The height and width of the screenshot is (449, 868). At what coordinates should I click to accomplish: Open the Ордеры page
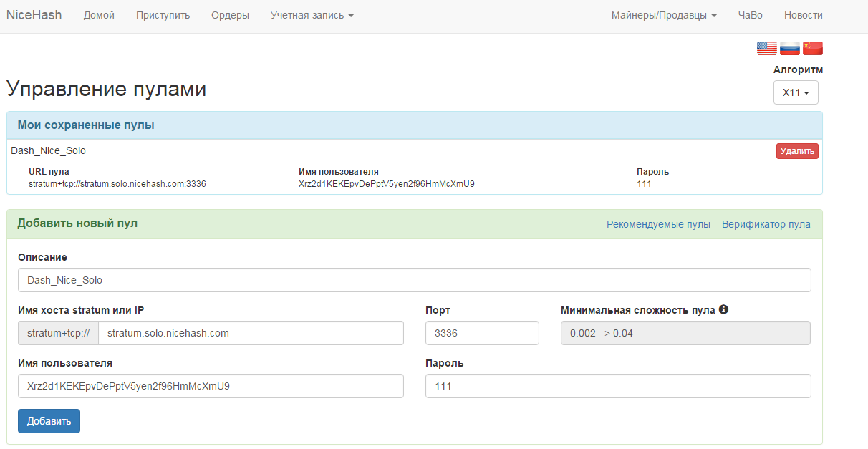coord(230,15)
